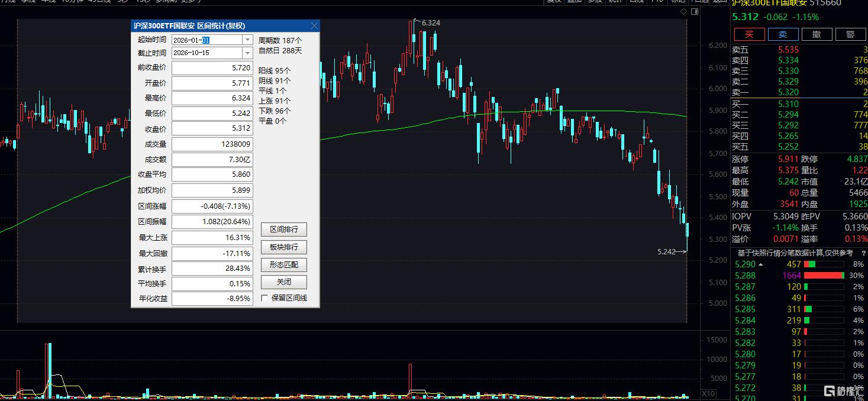Click the X10 volume multiplier label
The width and height of the screenshot is (868, 401).
pyautogui.click(x=708, y=394)
